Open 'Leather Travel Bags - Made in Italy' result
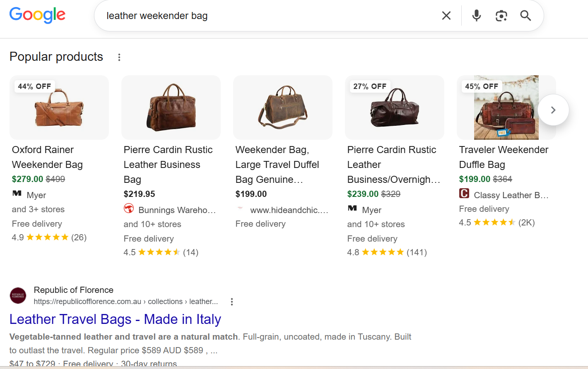Viewport: 588px width, 369px height. (x=115, y=319)
